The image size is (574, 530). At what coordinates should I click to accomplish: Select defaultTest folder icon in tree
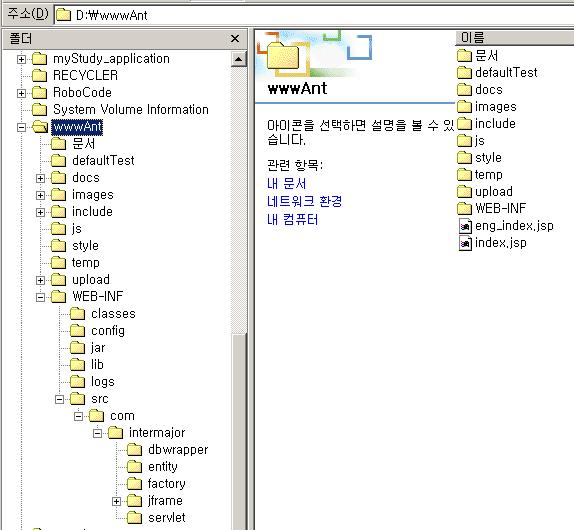click(x=59, y=161)
